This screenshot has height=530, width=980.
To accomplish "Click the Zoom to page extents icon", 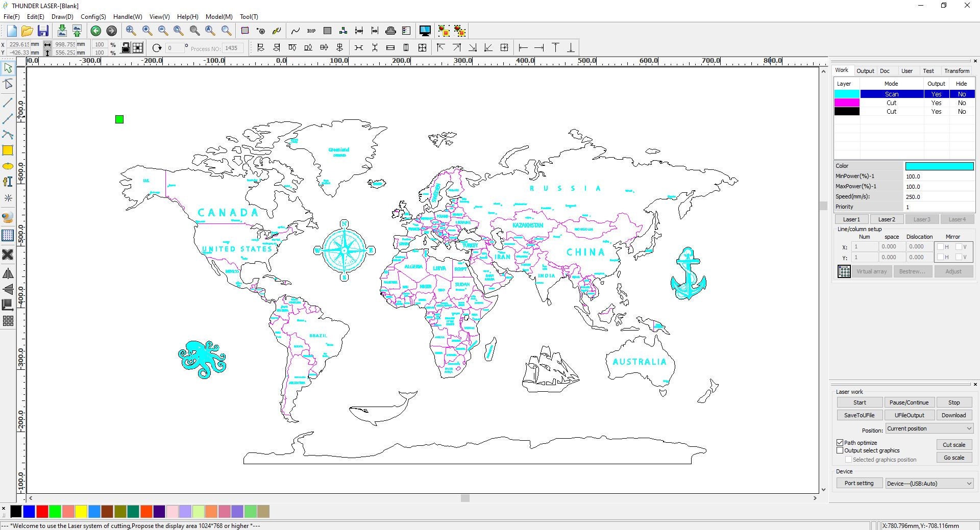I will tap(178, 31).
